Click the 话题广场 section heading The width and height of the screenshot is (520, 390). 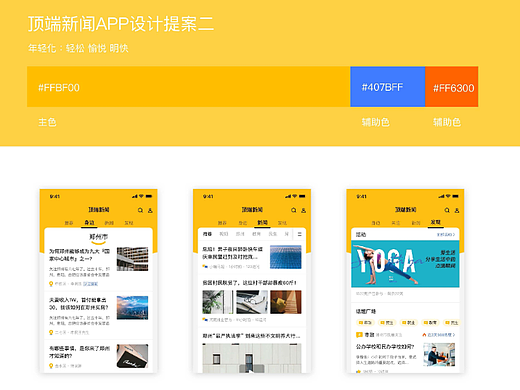coord(366,311)
